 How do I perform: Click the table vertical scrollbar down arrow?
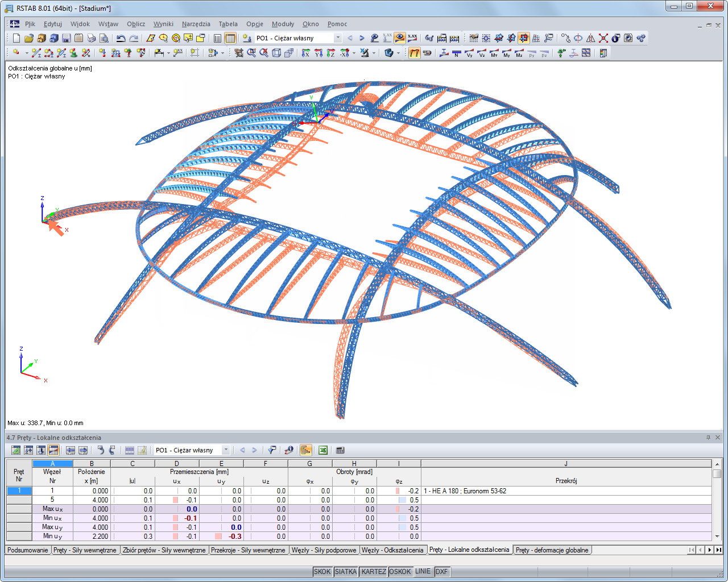(717, 536)
